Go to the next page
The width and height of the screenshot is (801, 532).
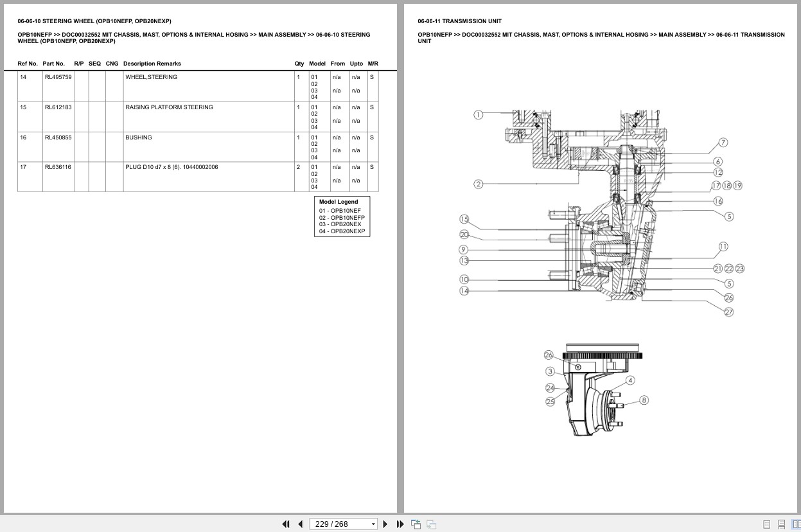pyautogui.click(x=385, y=524)
